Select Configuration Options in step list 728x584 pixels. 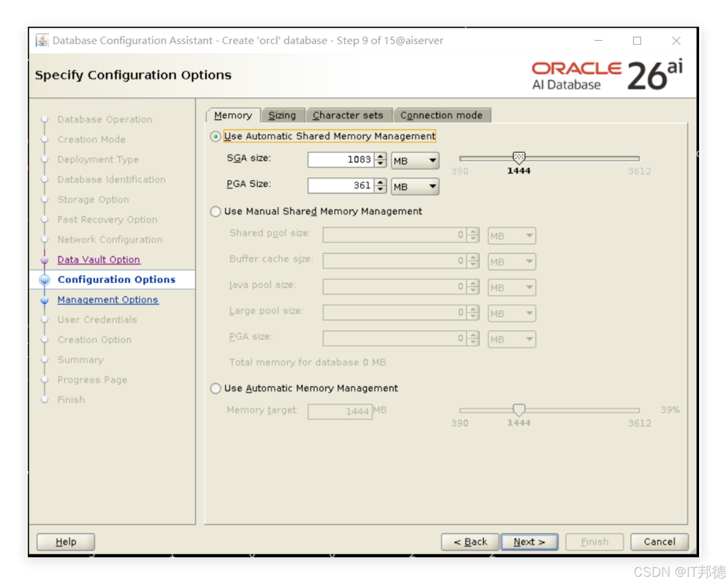click(x=117, y=280)
